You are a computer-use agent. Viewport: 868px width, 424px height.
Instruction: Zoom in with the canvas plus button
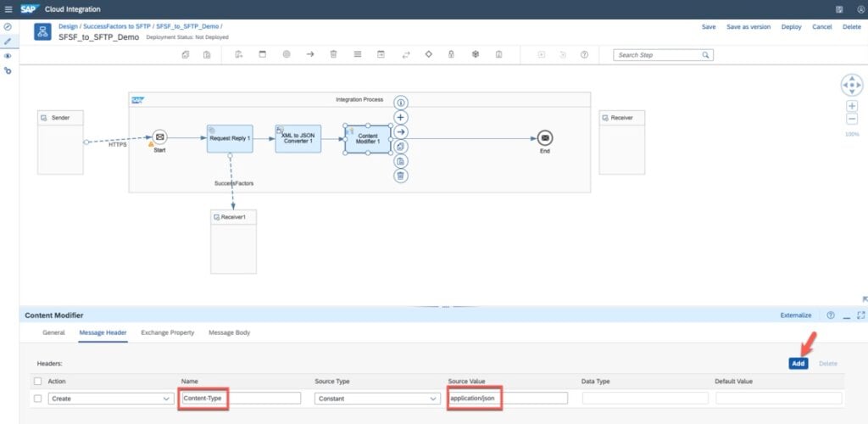pos(852,106)
